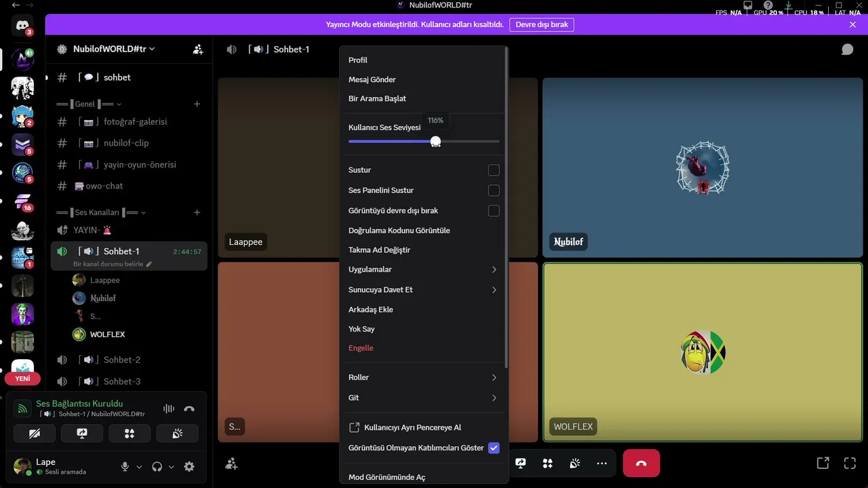Screen dimensions: 868x488
Task: Join the Sohbet-2 voice channel
Action: [129, 360]
